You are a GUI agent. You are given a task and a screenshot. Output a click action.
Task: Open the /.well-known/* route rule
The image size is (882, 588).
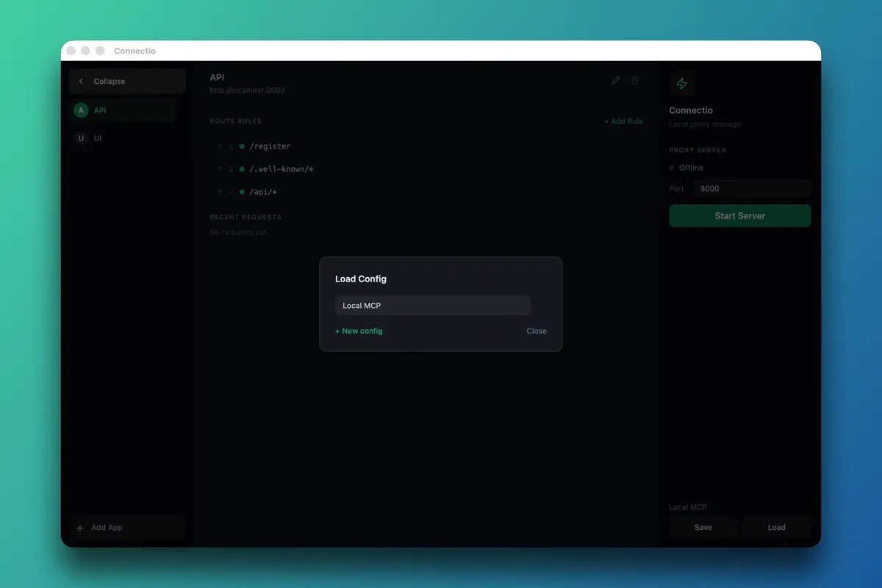click(282, 170)
